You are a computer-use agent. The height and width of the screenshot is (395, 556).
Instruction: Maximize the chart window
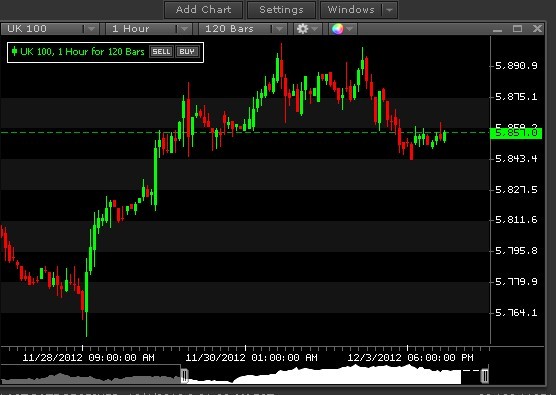coord(517,29)
